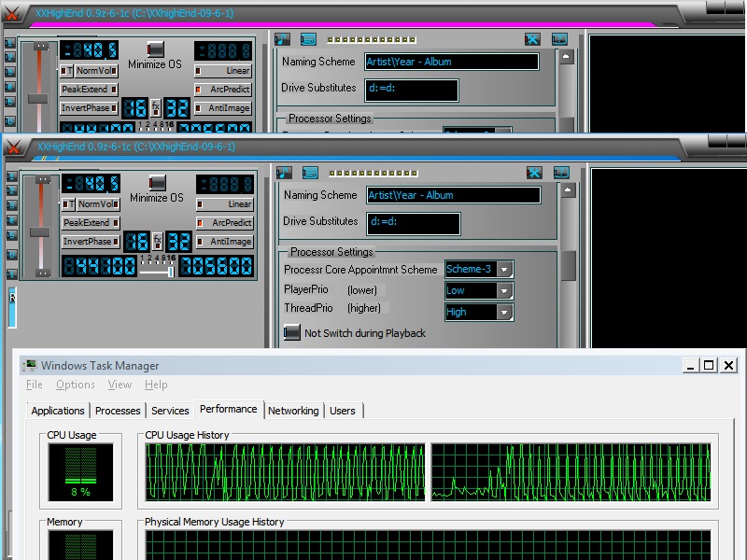Toggle the fx button in blue-titled XXHighEnd
The image size is (747, 560).
coord(157,241)
